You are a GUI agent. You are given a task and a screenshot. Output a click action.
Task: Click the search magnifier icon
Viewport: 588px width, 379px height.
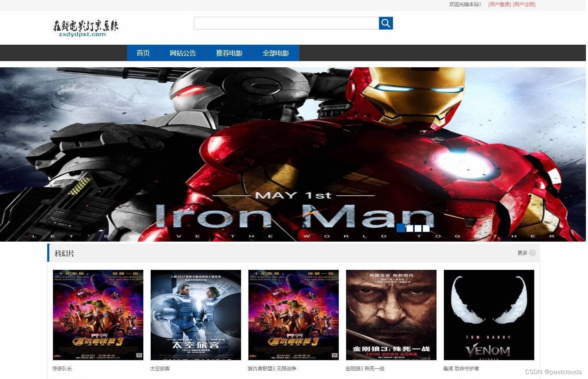tap(386, 23)
